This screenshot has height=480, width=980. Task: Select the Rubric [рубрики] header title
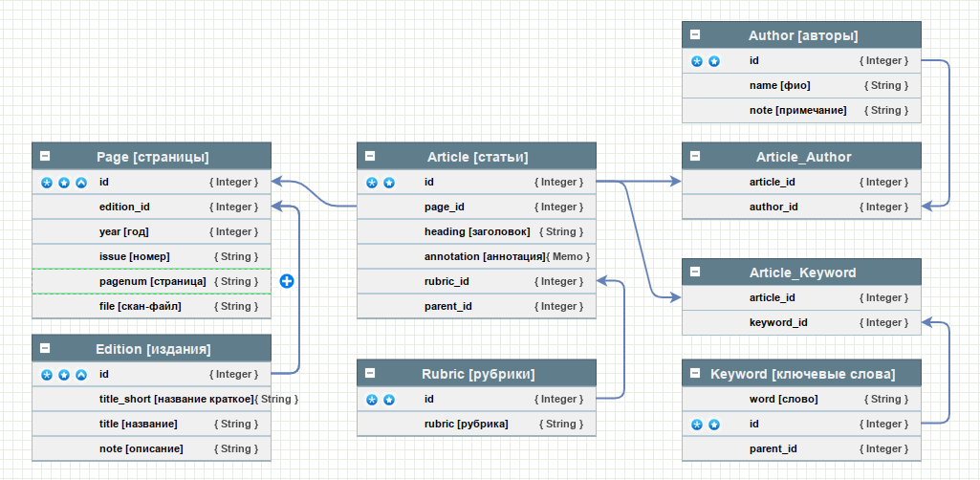[x=478, y=375]
